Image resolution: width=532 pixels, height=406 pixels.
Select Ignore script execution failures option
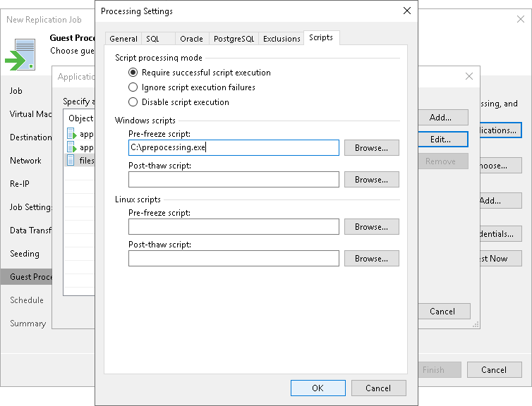(x=133, y=87)
